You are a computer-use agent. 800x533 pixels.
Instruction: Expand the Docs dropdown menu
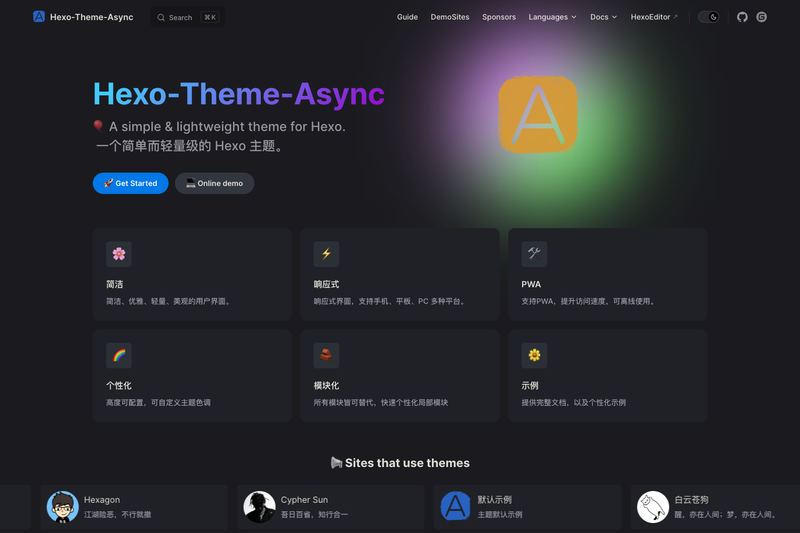[604, 17]
